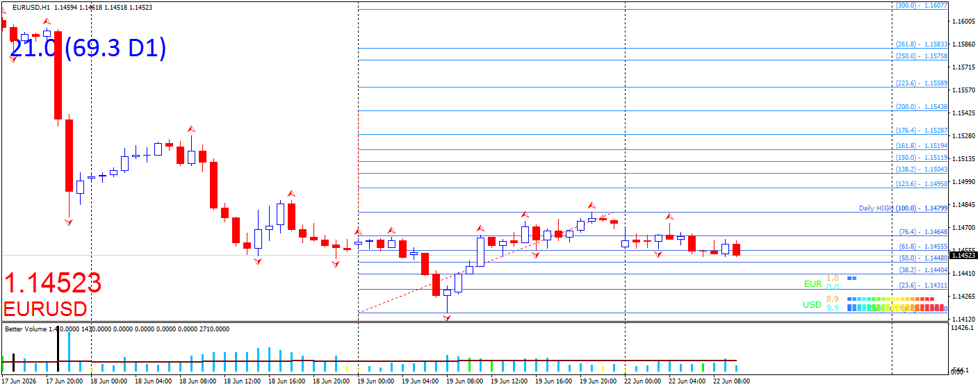This screenshot has height=389, width=980.
Task: Click the red fractal arrow below the lowest 19 Jun candle
Action: tap(447, 317)
